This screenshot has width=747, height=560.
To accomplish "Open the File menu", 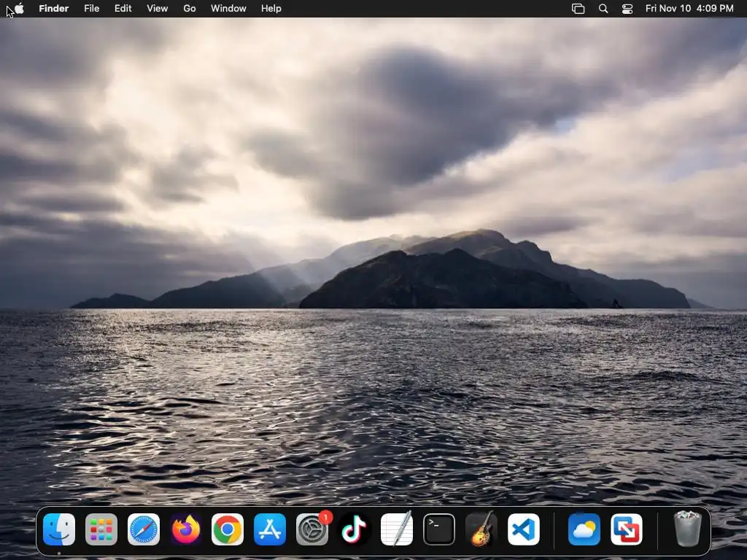I will [91, 9].
